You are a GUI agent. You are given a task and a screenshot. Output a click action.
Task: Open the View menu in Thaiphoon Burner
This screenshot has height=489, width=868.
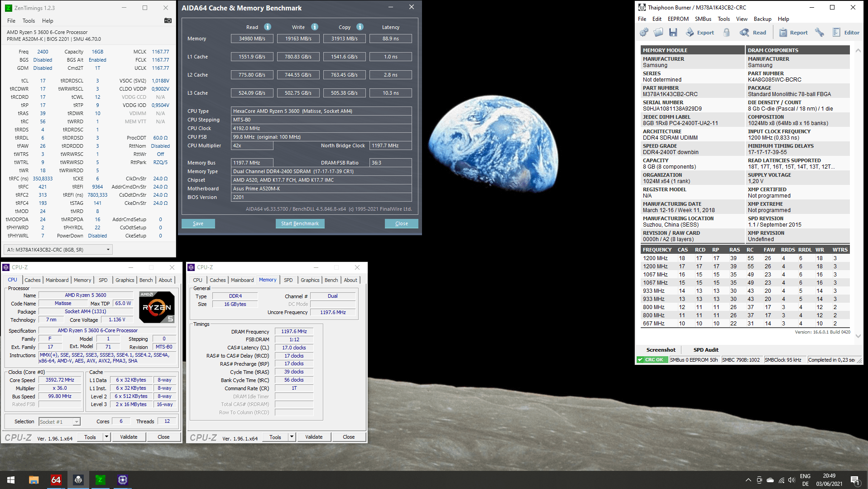pos(742,19)
